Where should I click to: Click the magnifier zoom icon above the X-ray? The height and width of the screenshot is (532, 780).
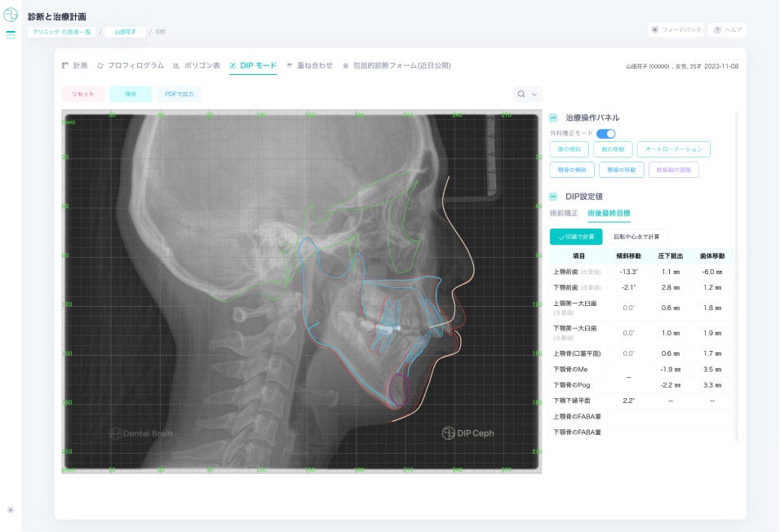point(521,94)
